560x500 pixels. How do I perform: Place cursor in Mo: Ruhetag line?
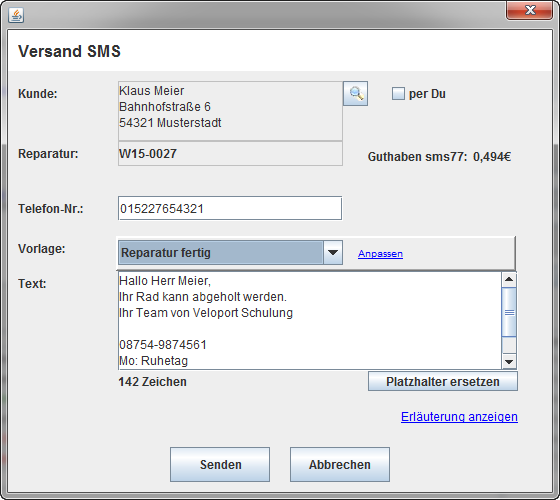point(154,361)
